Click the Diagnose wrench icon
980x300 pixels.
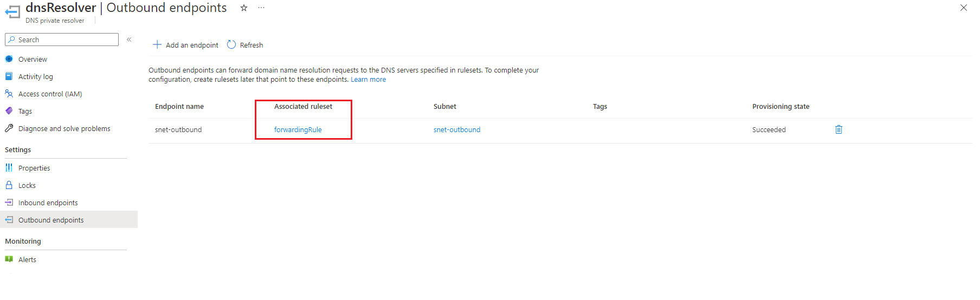(x=9, y=128)
